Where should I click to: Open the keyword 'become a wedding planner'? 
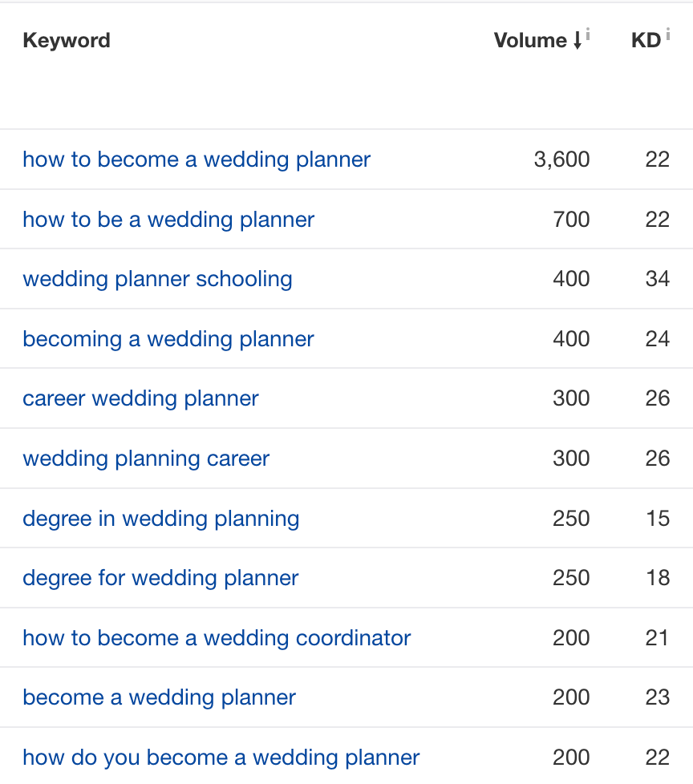[158, 697]
